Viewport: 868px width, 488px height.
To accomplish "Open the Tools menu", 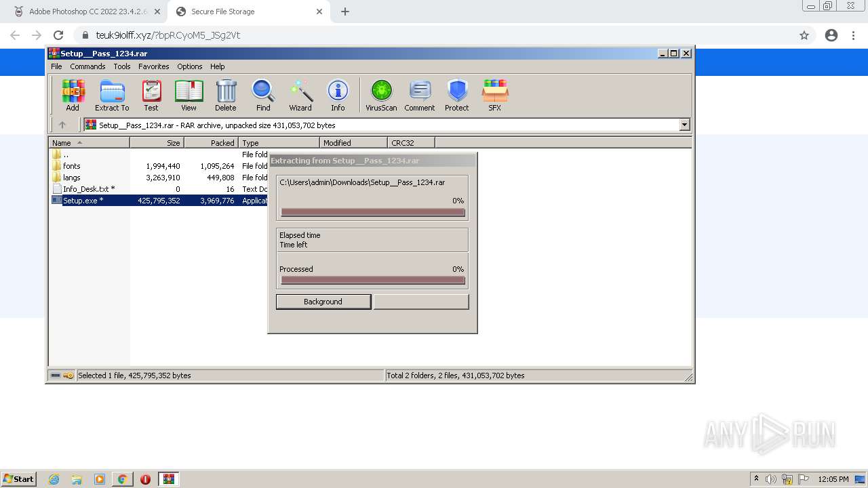I will tap(122, 66).
